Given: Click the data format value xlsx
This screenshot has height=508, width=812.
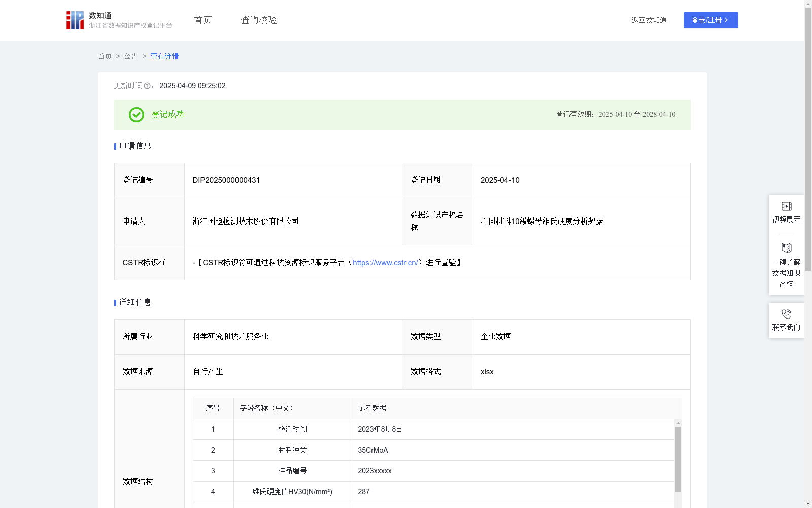Looking at the screenshot, I should [487, 372].
